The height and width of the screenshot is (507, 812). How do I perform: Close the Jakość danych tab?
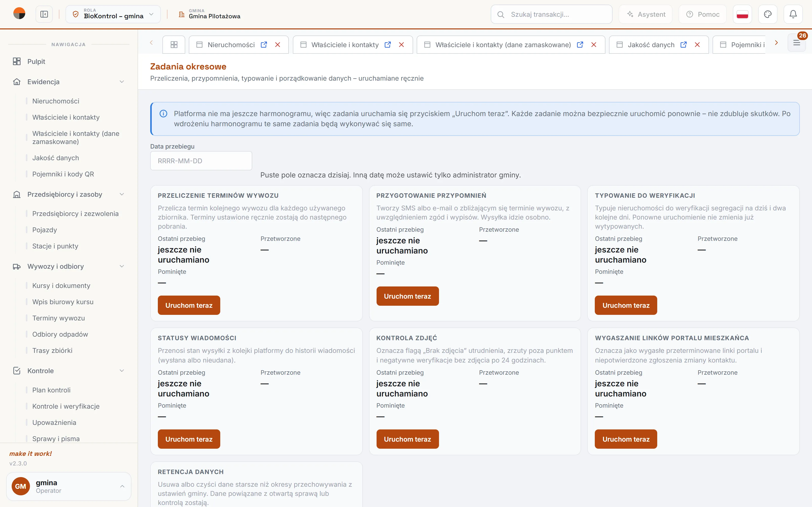point(697,45)
